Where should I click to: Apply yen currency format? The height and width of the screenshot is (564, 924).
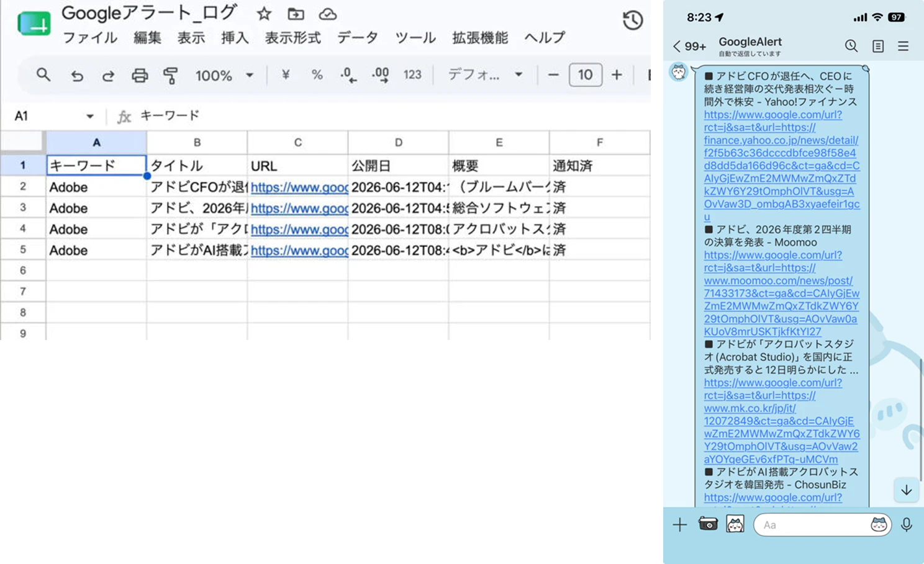(286, 75)
